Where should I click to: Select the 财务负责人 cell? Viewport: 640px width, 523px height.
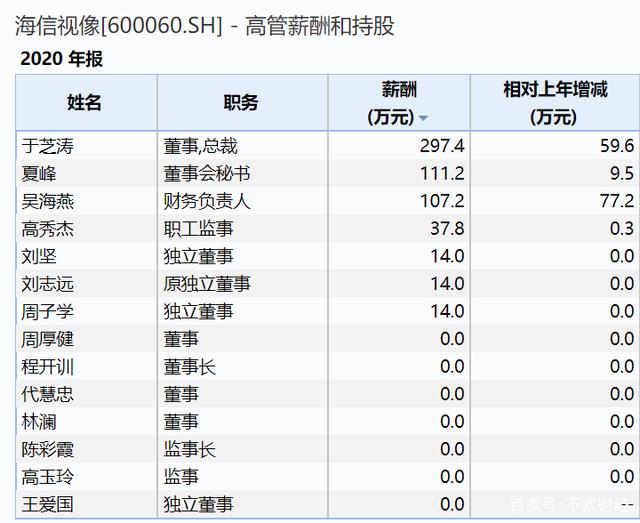coord(207,201)
